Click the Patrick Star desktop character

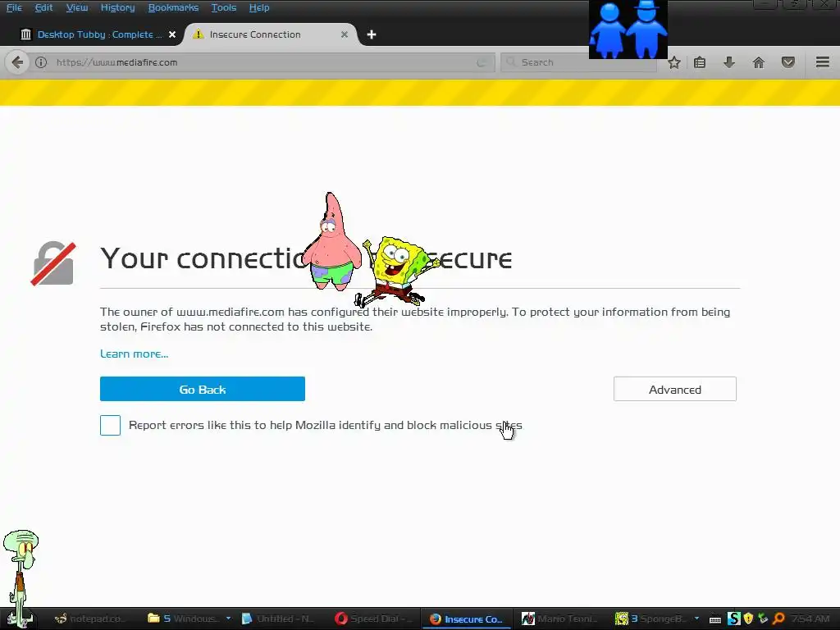click(332, 242)
